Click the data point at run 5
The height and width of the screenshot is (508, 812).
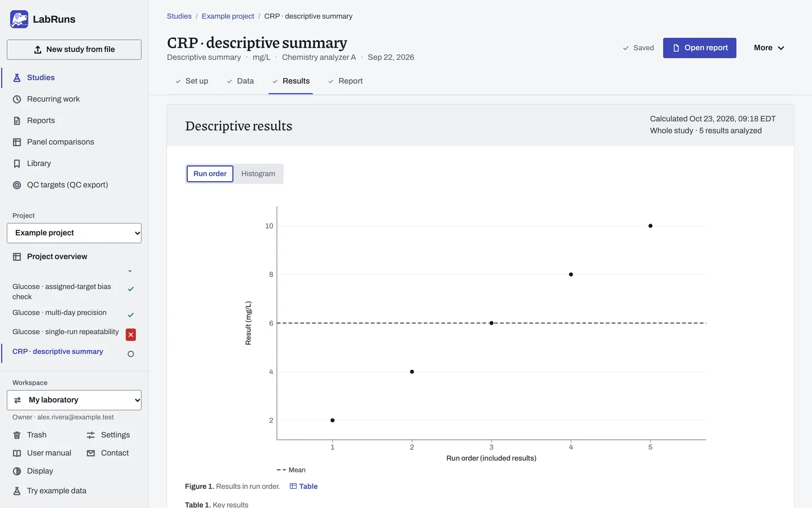point(650,226)
